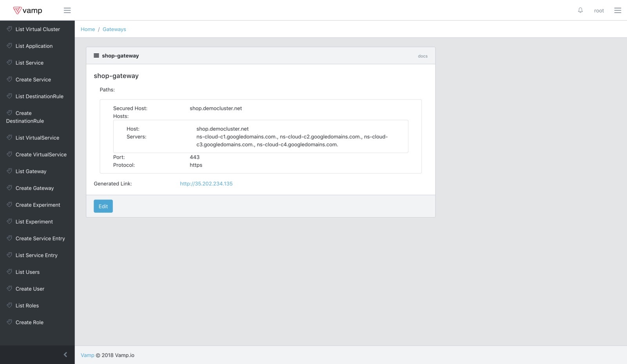
Task: Select Create Service Entry
Action: [37, 239]
